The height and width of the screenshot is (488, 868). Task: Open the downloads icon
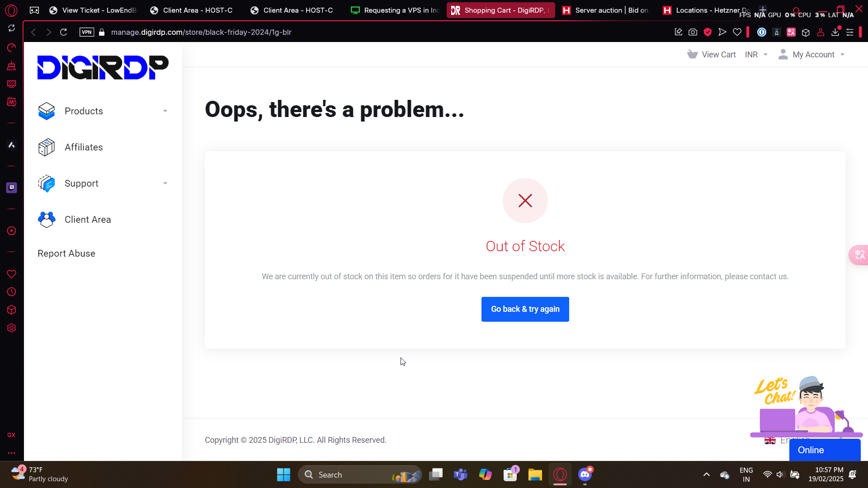click(x=835, y=32)
